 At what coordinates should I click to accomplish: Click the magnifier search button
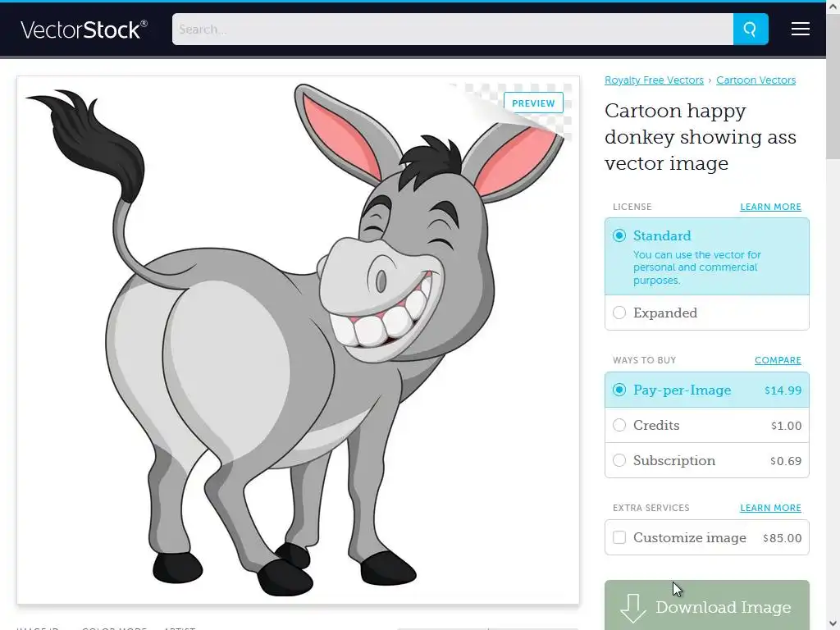[751, 29]
